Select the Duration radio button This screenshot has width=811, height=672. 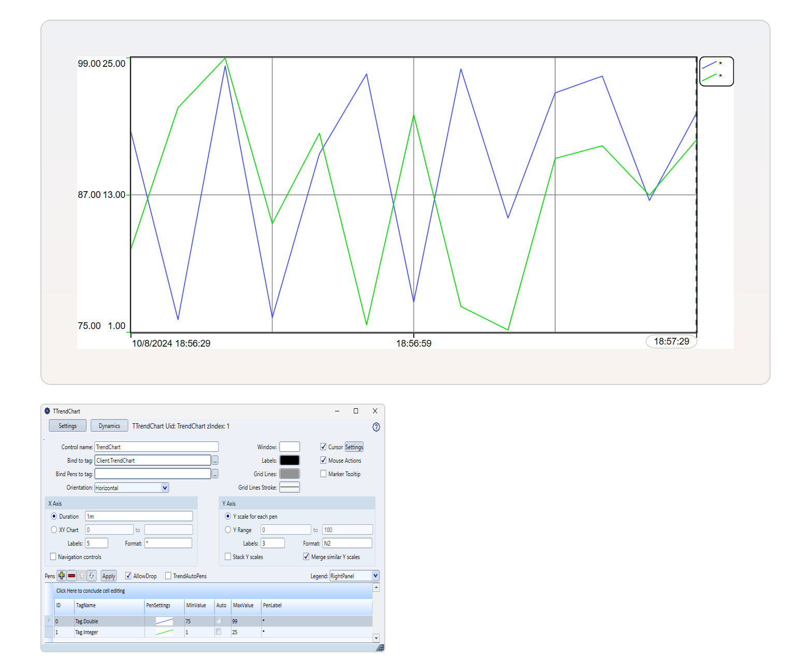tap(54, 516)
